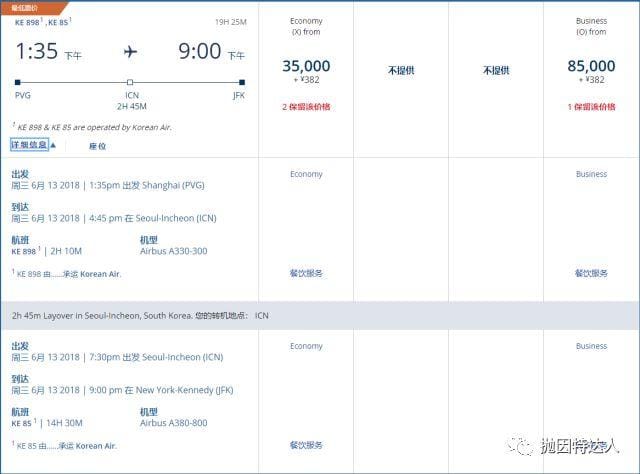Click the 2H 45M layover label under ICN
The image size is (640, 474).
click(131, 107)
